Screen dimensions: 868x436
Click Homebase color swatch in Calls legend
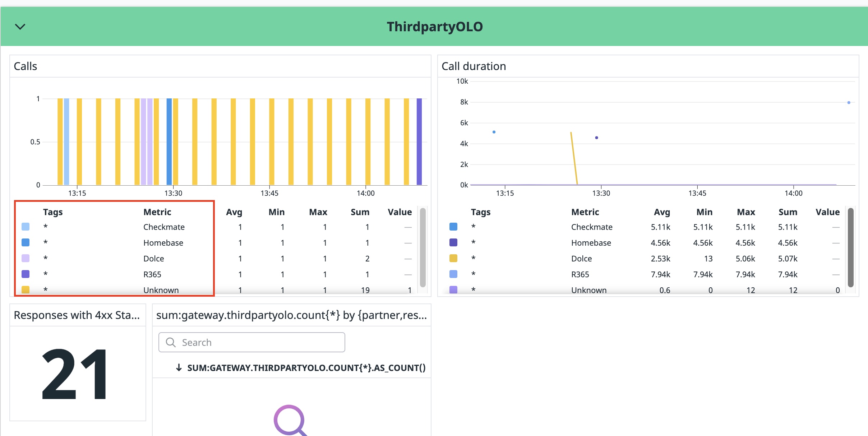[x=26, y=242]
